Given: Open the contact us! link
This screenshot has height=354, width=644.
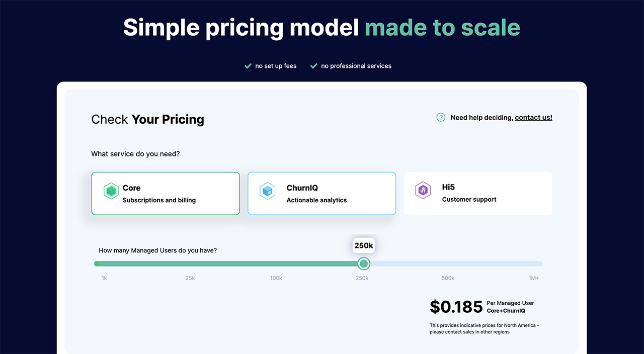Looking at the screenshot, I should click(x=533, y=118).
